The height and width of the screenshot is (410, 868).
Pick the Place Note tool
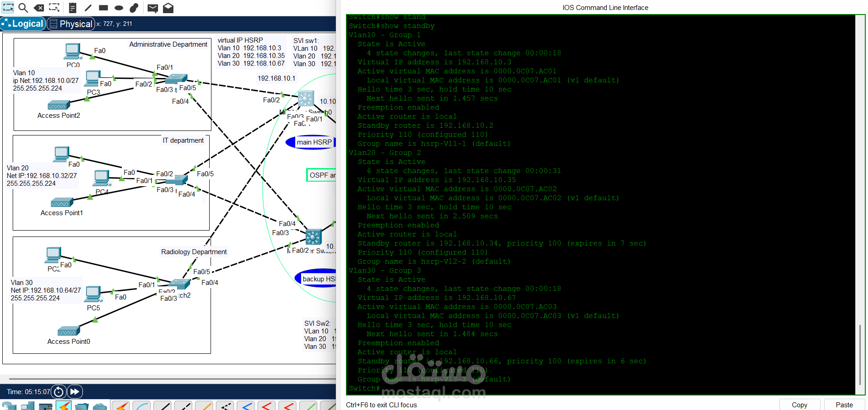click(72, 8)
